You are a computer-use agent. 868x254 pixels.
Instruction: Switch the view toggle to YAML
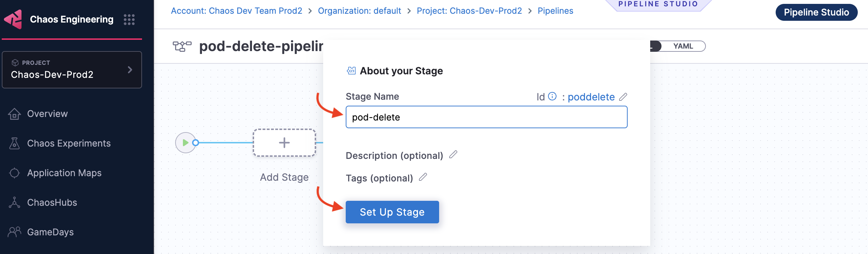click(x=683, y=46)
